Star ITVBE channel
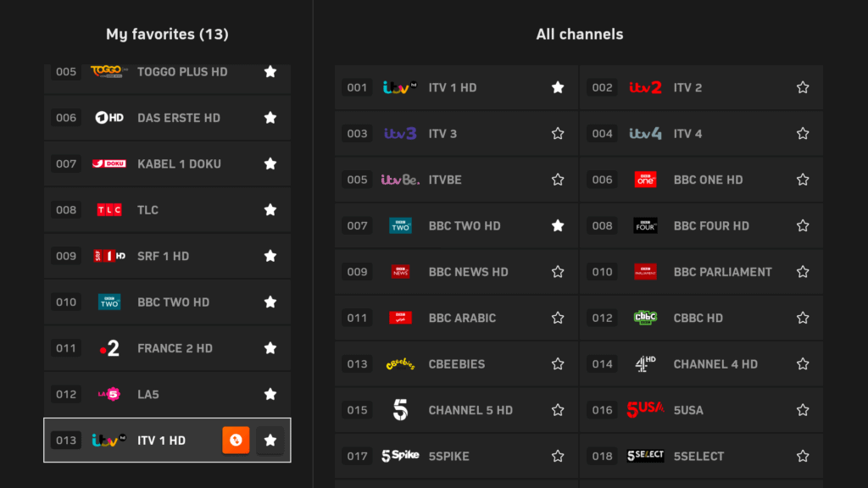Viewport: 868px width, 488px height. [x=558, y=180]
